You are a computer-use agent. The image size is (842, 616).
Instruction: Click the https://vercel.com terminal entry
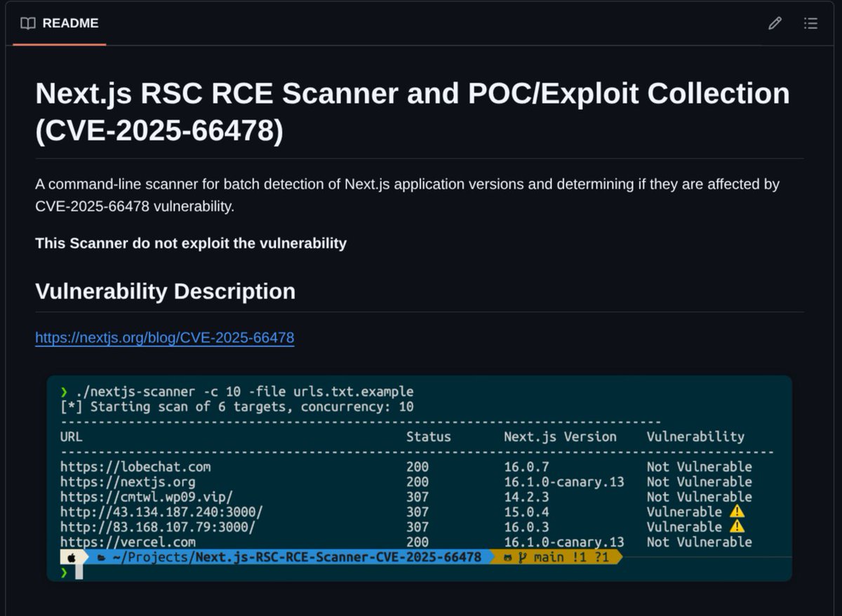pos(128,542)
